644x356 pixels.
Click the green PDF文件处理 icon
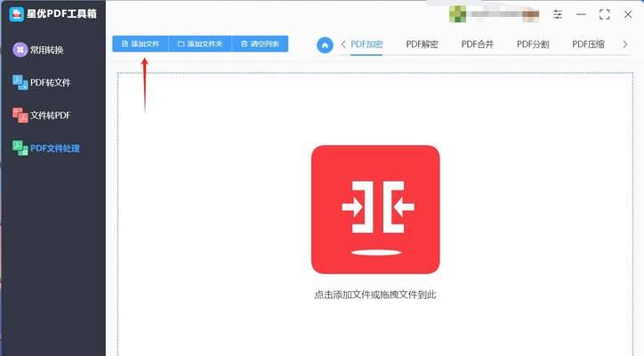pyautogui.click(x=20, y=148)
